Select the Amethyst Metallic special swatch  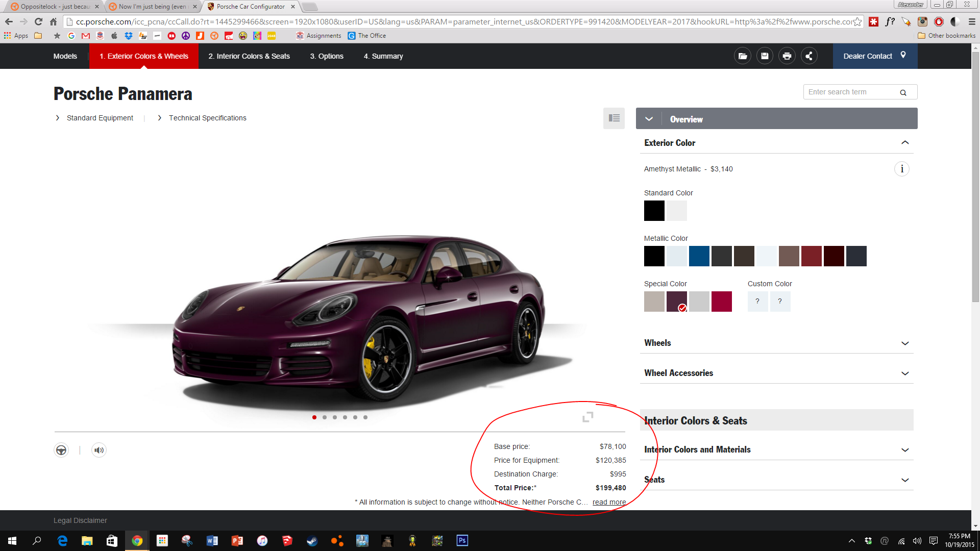677,302
